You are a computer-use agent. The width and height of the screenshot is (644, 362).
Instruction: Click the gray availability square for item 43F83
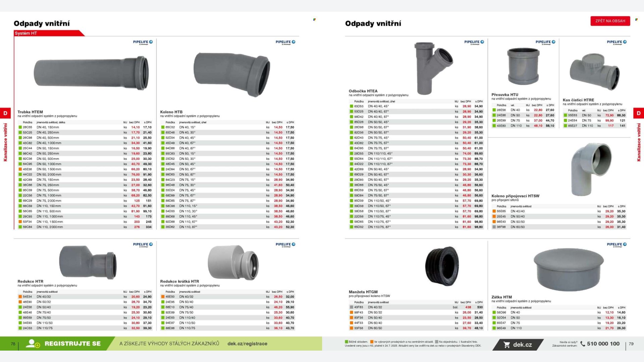[x=352, y=307]
